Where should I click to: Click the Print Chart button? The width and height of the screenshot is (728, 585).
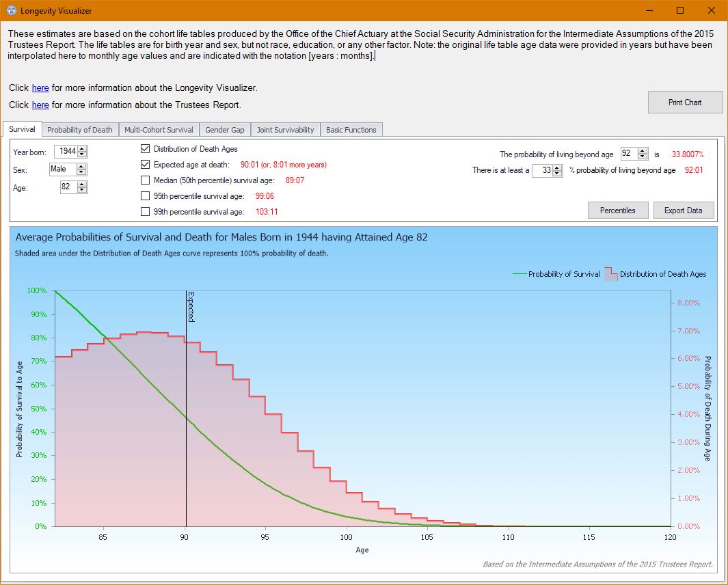[x=686, y=102]
